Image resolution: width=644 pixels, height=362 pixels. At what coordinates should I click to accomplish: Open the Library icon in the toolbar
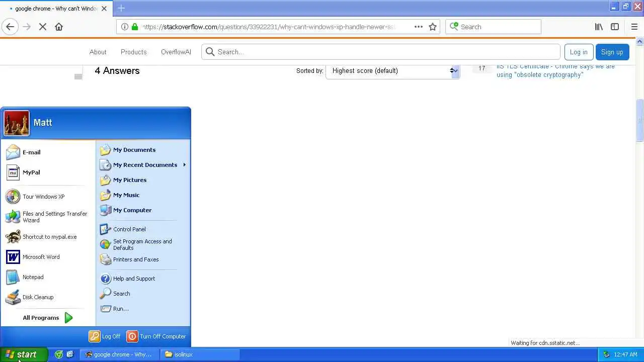pyautogui.click(x=599, y=27)
